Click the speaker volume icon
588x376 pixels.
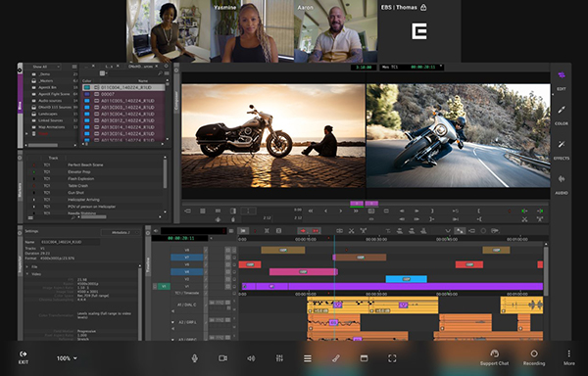coord(251,358)
